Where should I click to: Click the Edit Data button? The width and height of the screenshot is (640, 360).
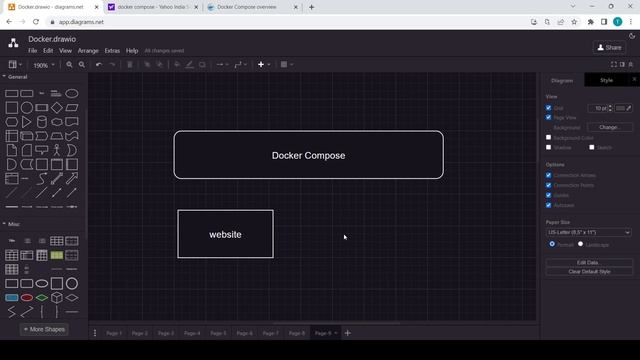pyautogui.click(x=589, y=262)
